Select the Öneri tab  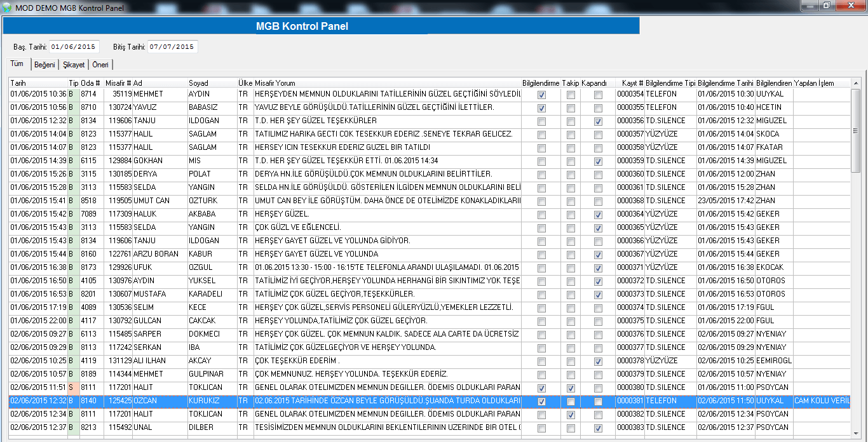click(x=100, y=65)
